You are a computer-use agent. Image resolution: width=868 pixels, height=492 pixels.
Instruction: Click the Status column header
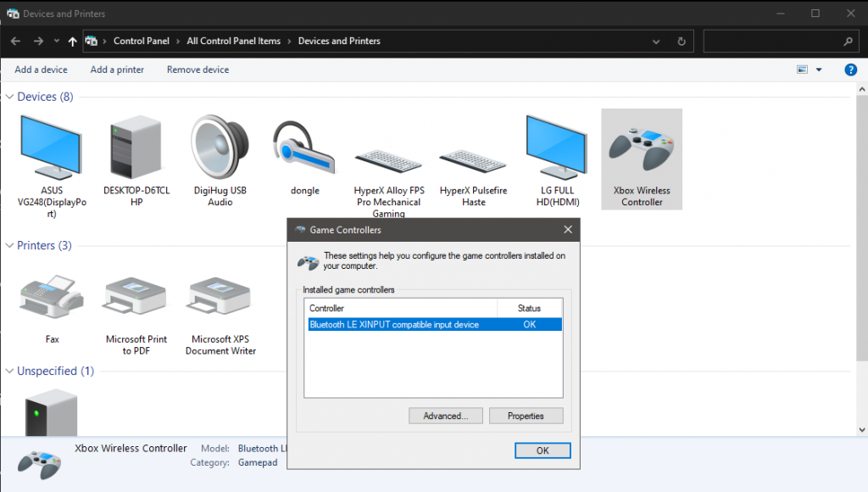[529, 308]
